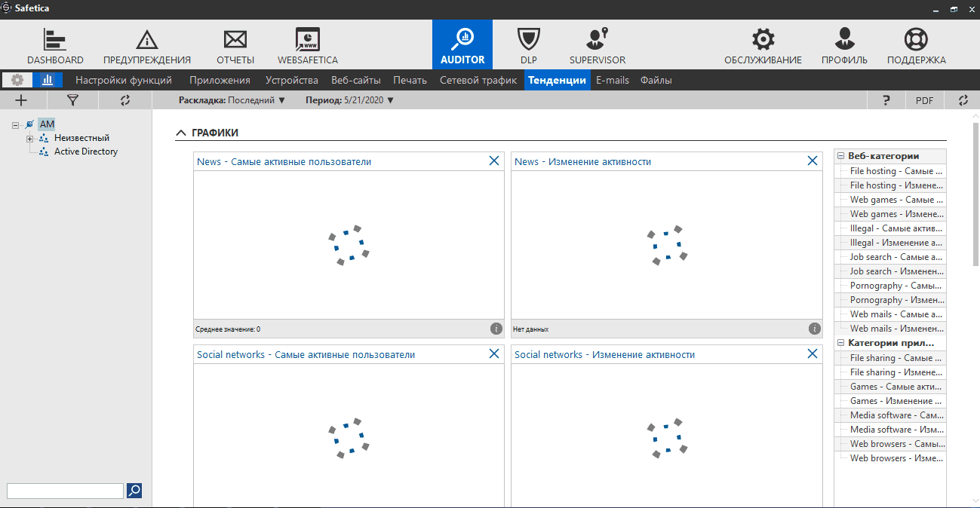Open the Настройки функций tab
980x508 pixels.
(x=124, y=80)
